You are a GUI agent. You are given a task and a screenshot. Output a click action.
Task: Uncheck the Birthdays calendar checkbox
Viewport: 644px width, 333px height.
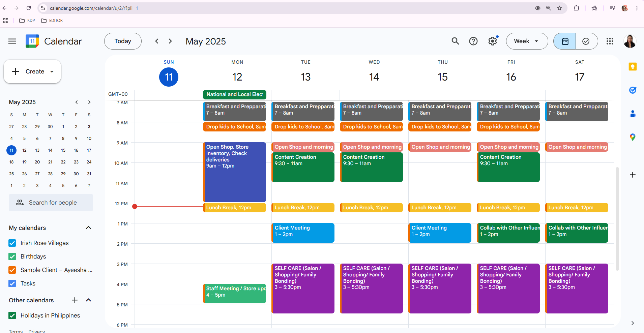tap(12, 256)
